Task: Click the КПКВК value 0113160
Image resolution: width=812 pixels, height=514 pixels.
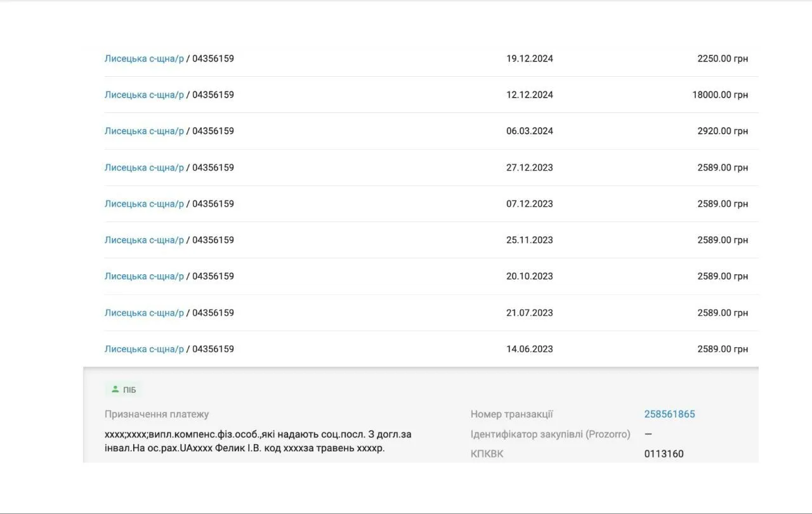Action: click(x=664, y=454)
